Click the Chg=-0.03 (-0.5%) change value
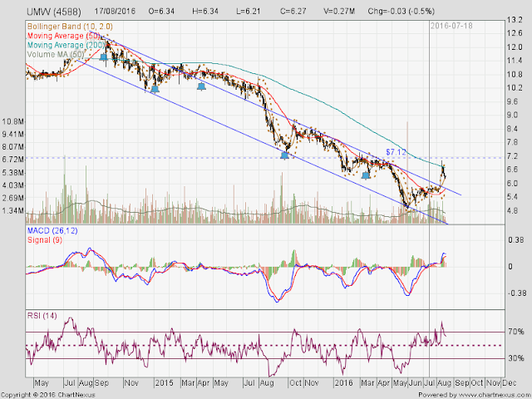The width and height of the screenshot is (532, 399). click(401, 11)
